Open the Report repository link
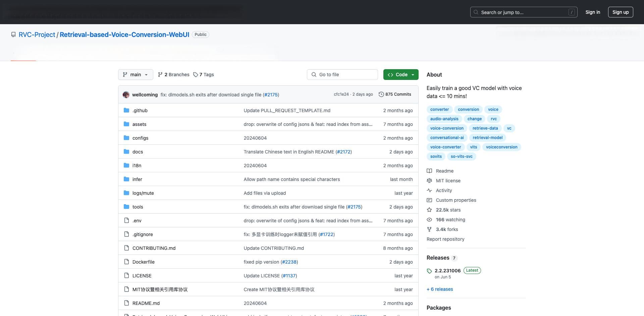 [x=445, y=239]
